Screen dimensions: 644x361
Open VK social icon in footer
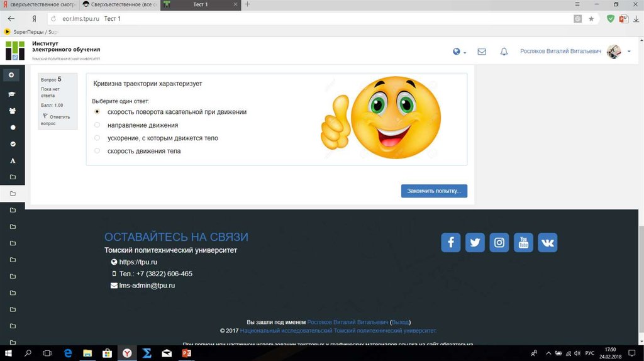[548, 242]
